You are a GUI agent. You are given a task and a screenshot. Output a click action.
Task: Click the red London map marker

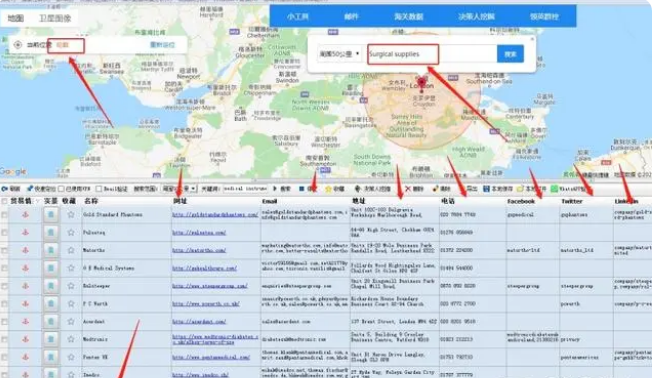(422, 83)
